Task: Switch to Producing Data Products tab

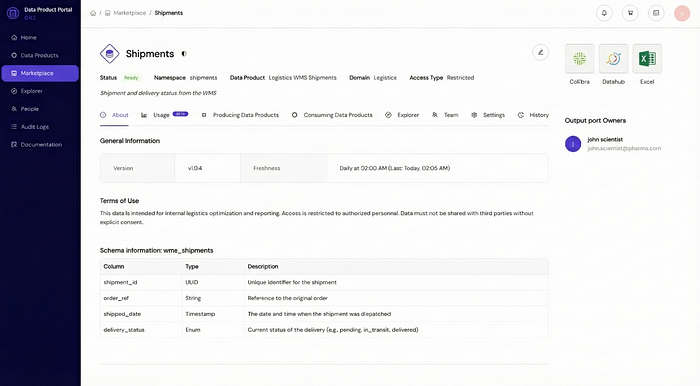Action: click(x=240, y=115)
